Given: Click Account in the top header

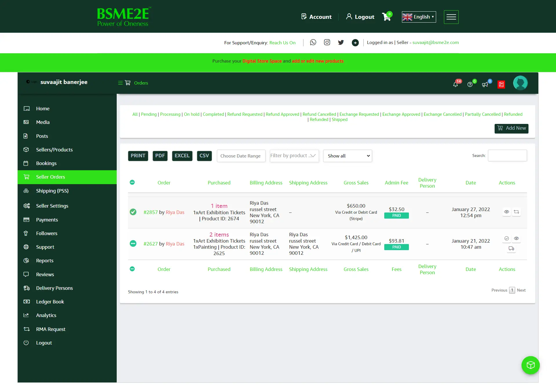Looking at the screenshot, I should 317,17.
